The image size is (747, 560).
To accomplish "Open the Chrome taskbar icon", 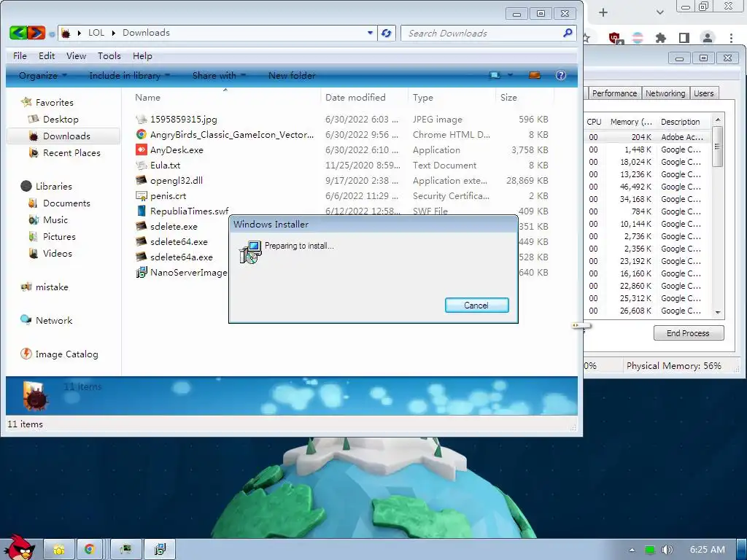I will 90,549.
